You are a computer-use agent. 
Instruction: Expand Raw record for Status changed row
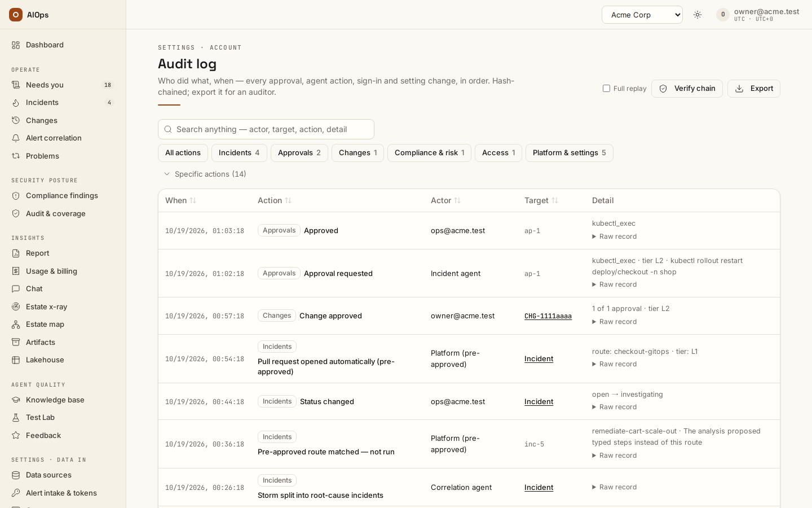[615, 407]
